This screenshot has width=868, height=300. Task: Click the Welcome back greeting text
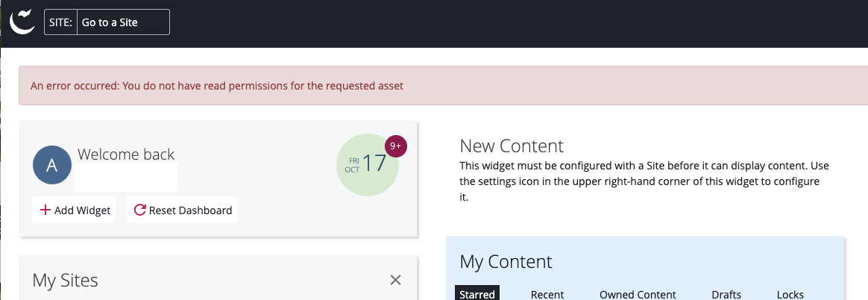click(126, 154)
